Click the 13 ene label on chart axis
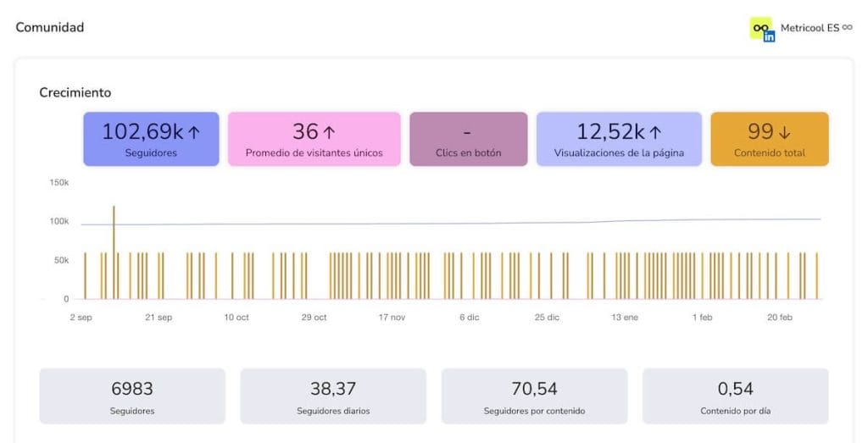The width and height of the screenshot is (868, 443). point(625,318)
